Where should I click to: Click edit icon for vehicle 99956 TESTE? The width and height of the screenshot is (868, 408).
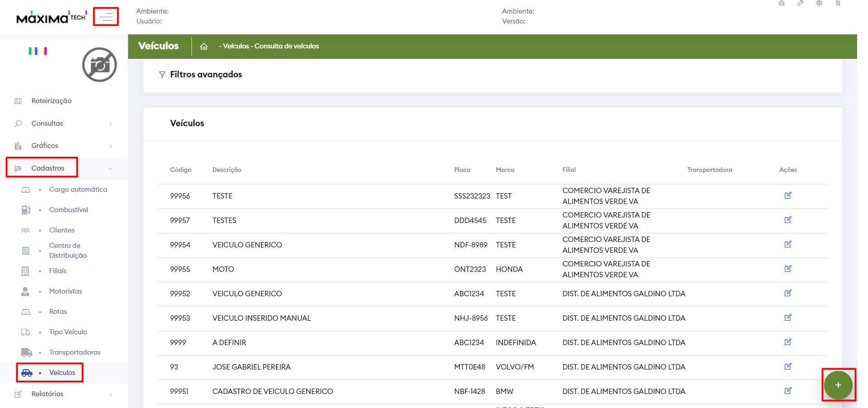pos(787,195)
